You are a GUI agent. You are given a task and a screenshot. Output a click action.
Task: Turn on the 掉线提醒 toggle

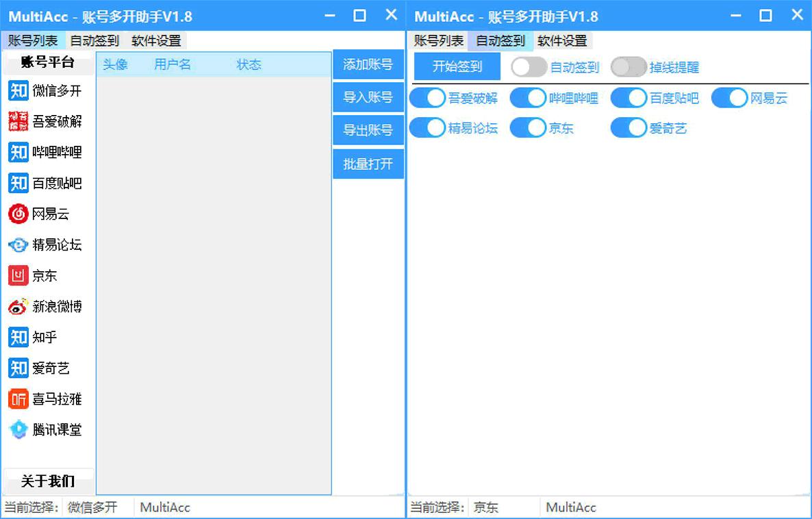[629, 67]
